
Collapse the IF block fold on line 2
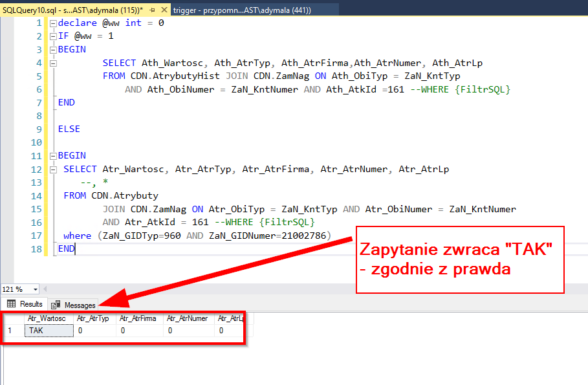tap(52, 36)
